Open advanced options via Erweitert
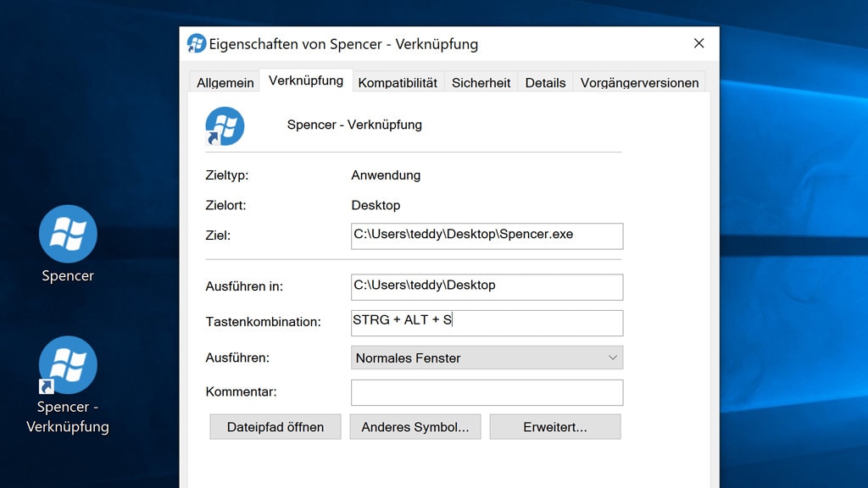Image resolution: width=868 pixels, height=488 pixels. point(555,426)
